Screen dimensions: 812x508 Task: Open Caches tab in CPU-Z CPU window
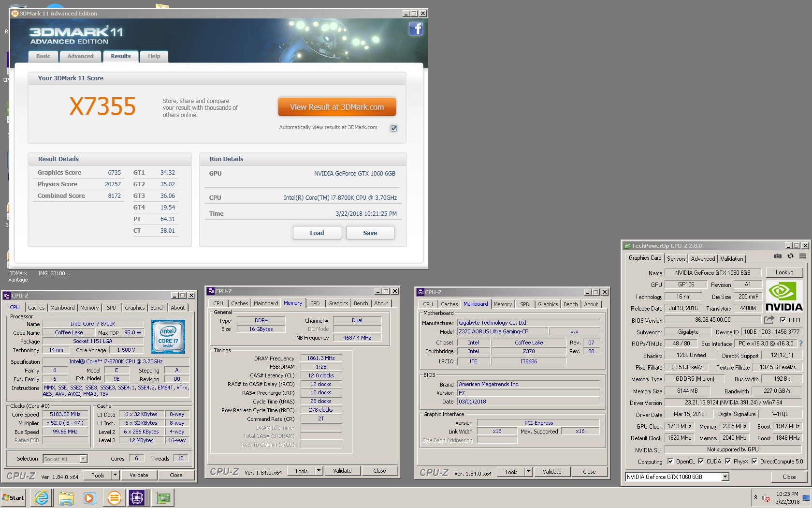tap(36, 308)
